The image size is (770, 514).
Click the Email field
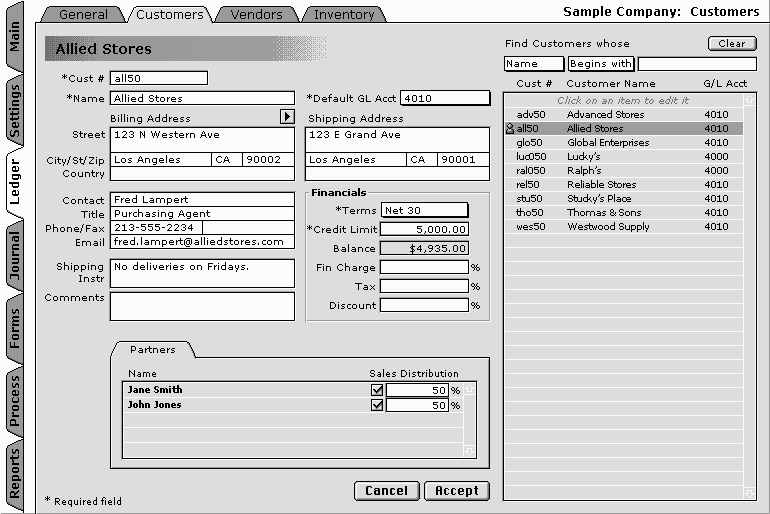[x=202, y=242]
